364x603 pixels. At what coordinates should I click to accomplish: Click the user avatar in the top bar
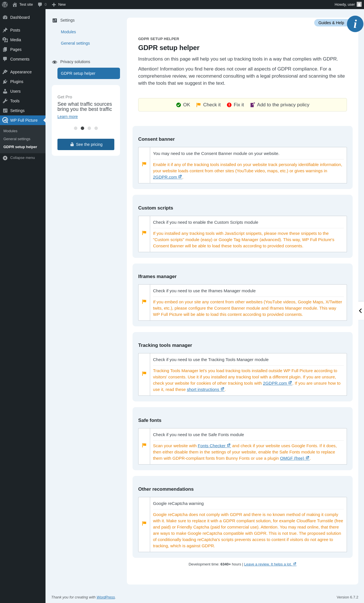click(x=359, y=5)
